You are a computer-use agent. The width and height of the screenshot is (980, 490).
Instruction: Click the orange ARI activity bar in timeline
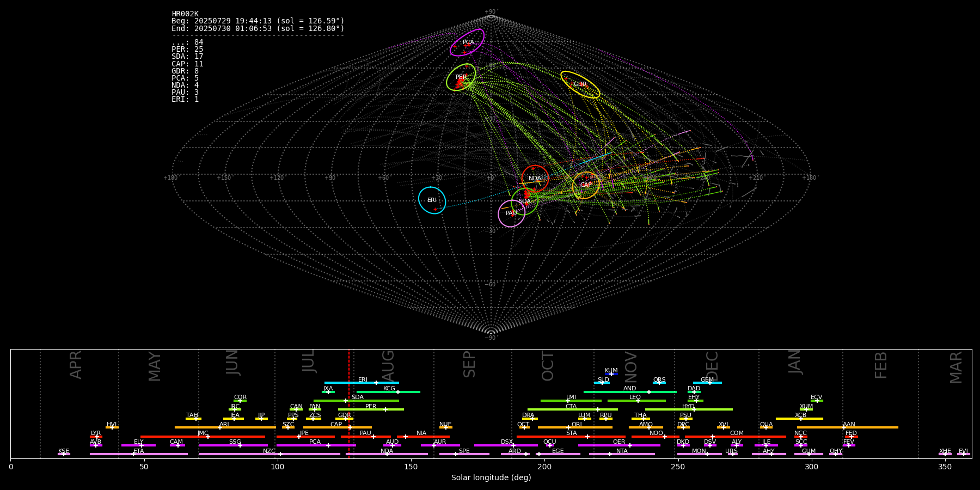[x=225, y=427]
